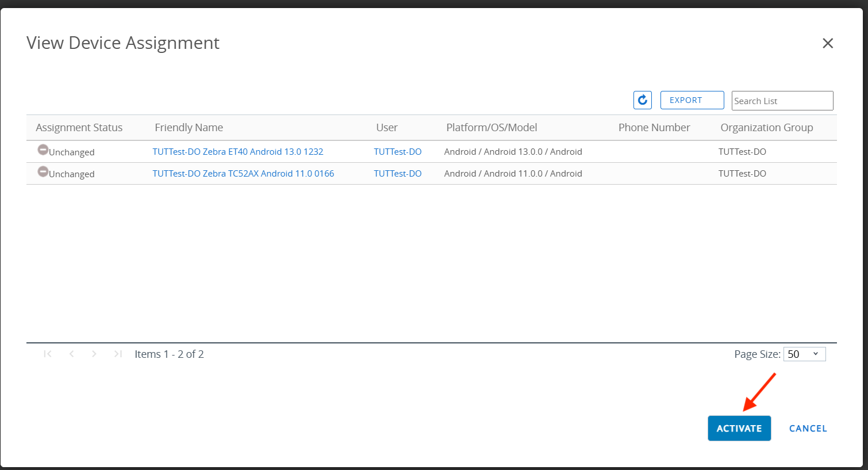Sort by Assignment Status column header
868x470 pixels.
pos(79,128)
